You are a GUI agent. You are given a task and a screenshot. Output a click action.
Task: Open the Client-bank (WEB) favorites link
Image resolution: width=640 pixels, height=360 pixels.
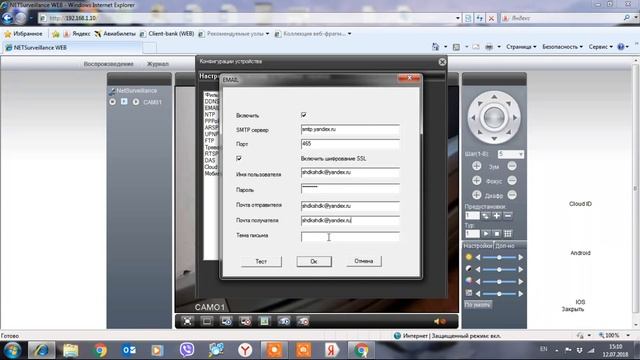pos(167,34)
